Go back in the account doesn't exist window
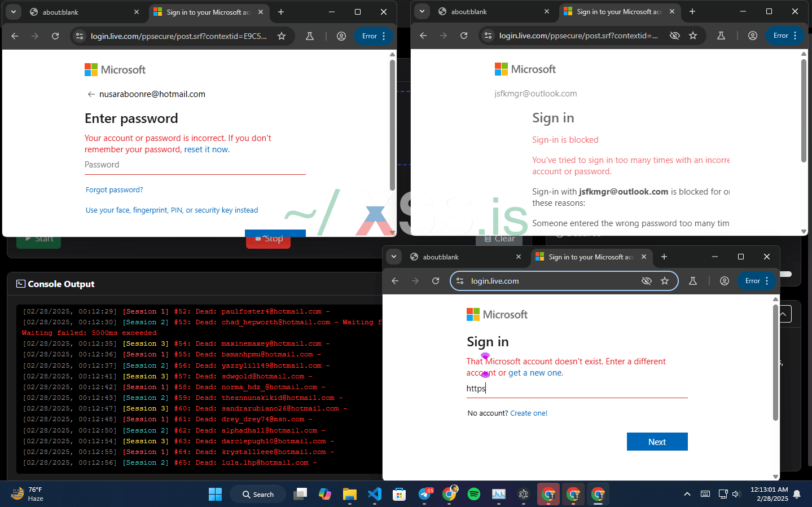Screen dimensions: 812x507 pyautogui.click(x=396, y=281)
